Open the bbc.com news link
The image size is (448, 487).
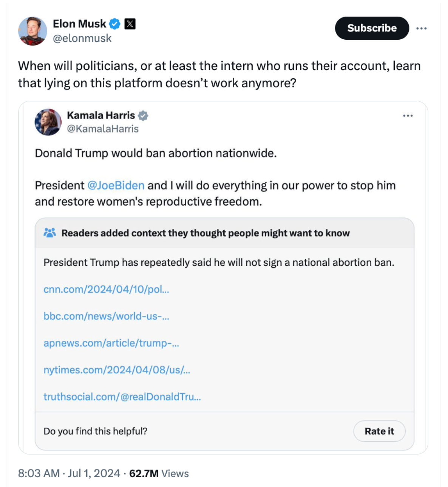coord(106,316)
